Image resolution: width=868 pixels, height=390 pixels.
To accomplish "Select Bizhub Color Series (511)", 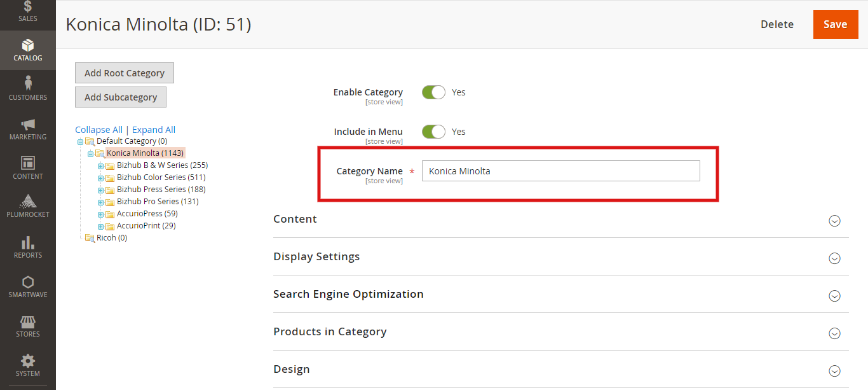I will point(161,178).
